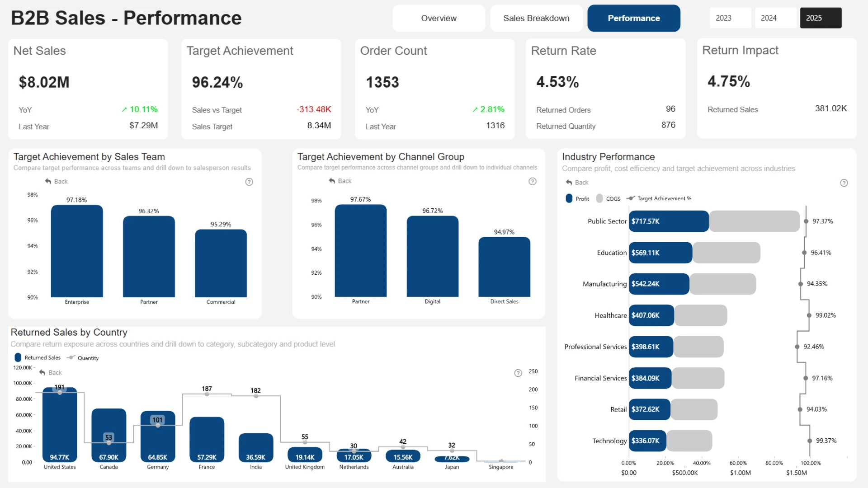Drill into the Digital channel bar
This screenshot has height=488, width=868.
[x=433, y=256]
